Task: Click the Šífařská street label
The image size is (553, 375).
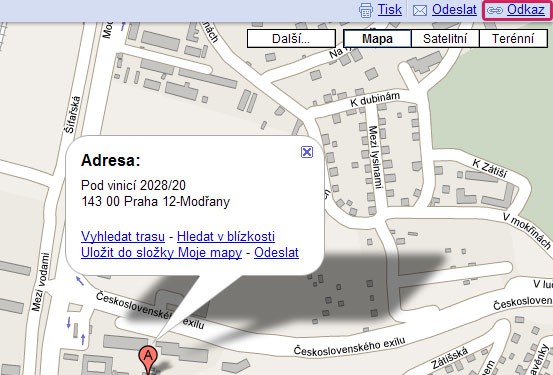Action: click(x=73, y=115)
